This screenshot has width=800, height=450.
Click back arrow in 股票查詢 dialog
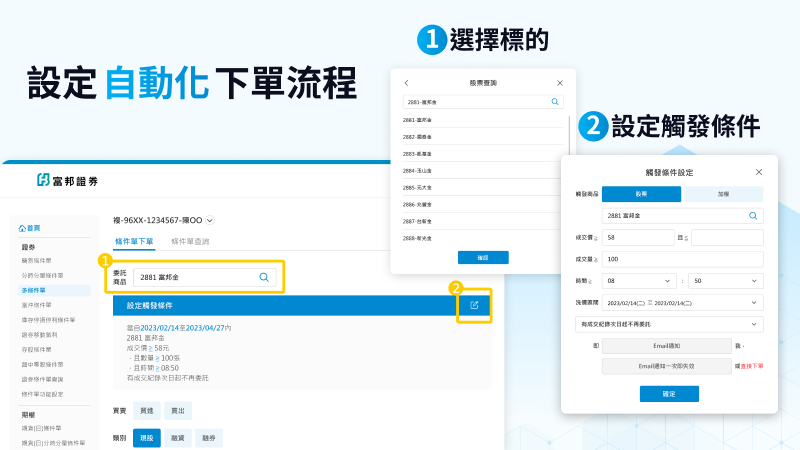coord(406,83)
